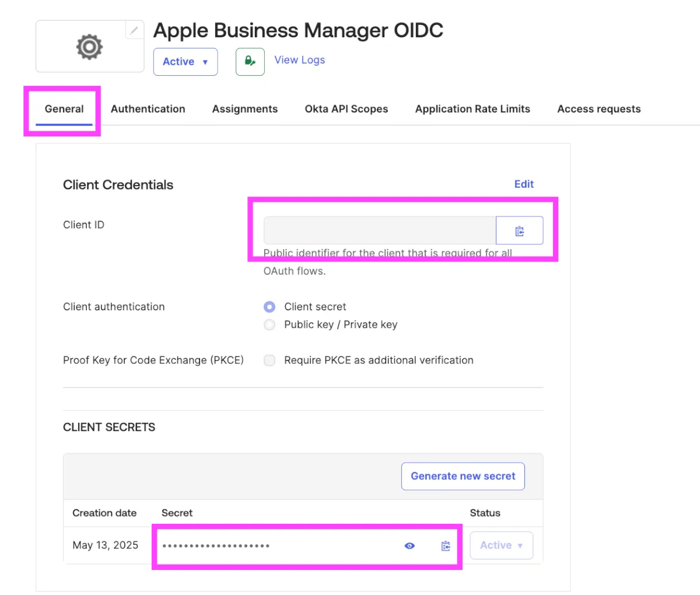Copy the client secret to clipboard
700x595 pixels.
click(446, 546)
